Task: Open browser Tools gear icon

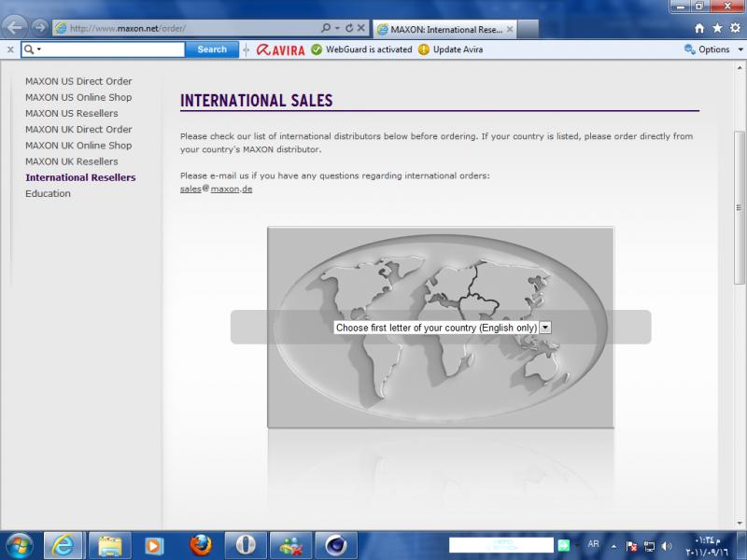Action: [x=735, y=29]
